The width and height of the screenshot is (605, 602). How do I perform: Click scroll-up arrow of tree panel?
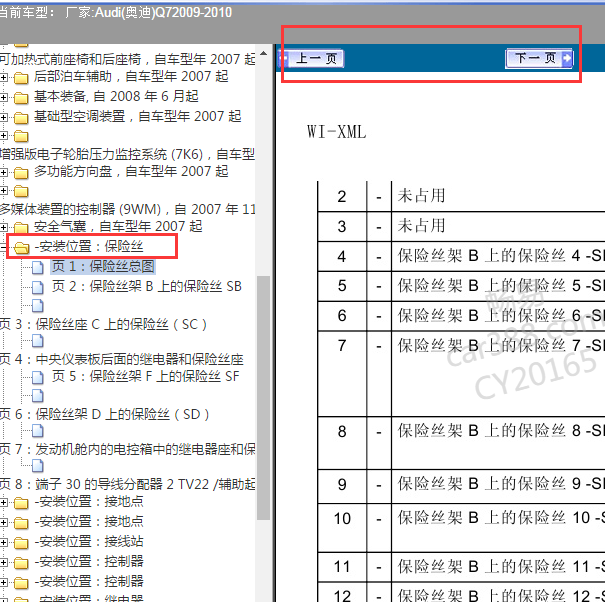point(264,53)
